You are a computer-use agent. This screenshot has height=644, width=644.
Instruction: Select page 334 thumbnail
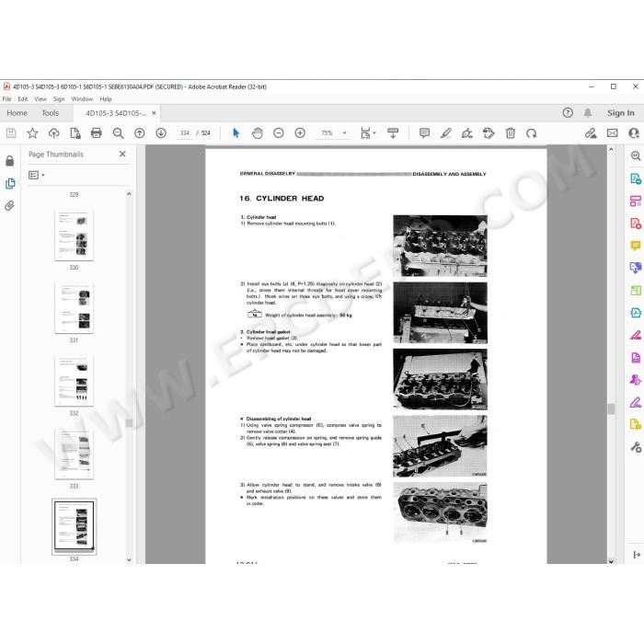click(74, 527)
